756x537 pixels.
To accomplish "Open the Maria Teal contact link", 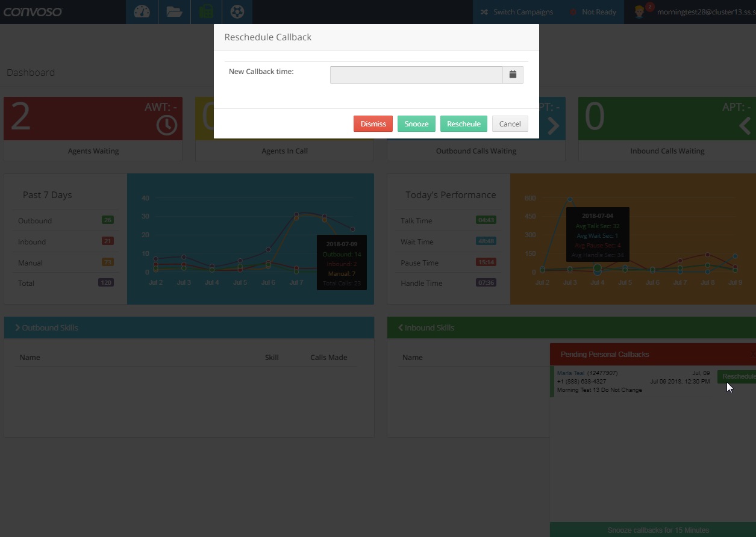I will click(x=570, y=373).
